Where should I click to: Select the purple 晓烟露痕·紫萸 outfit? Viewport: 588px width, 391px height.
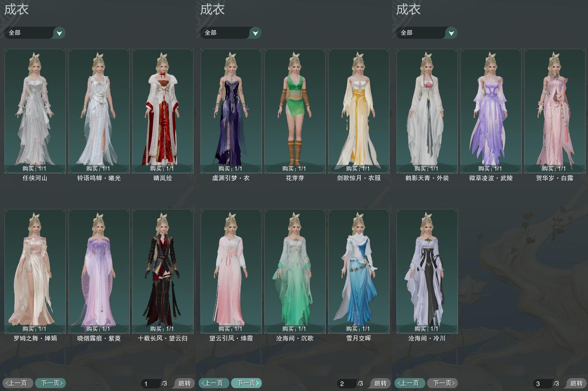99,271
